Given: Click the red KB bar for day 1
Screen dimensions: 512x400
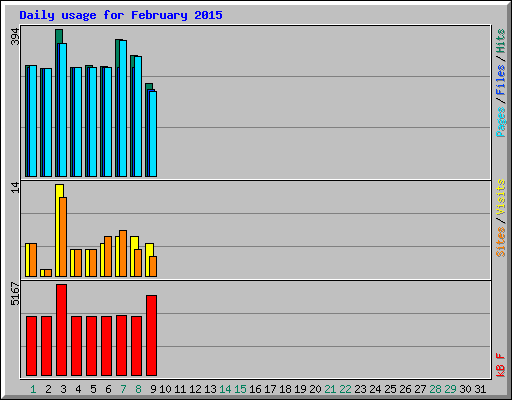Looking at the screenshot, I should click(x=31, y=346).
